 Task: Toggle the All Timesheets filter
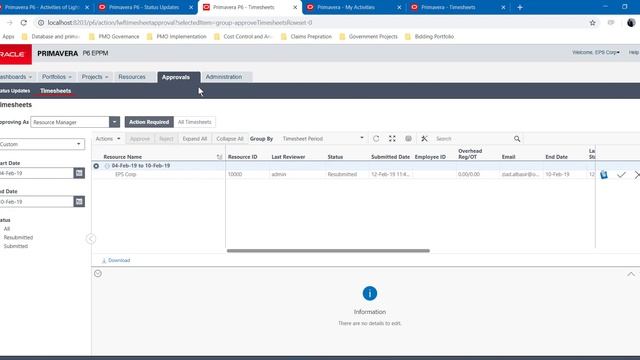[x=195, y=122]
